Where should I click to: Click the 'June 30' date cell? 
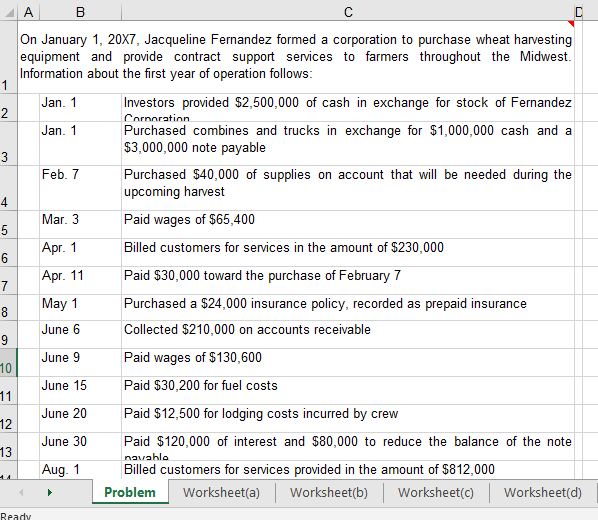pos(80,446)
